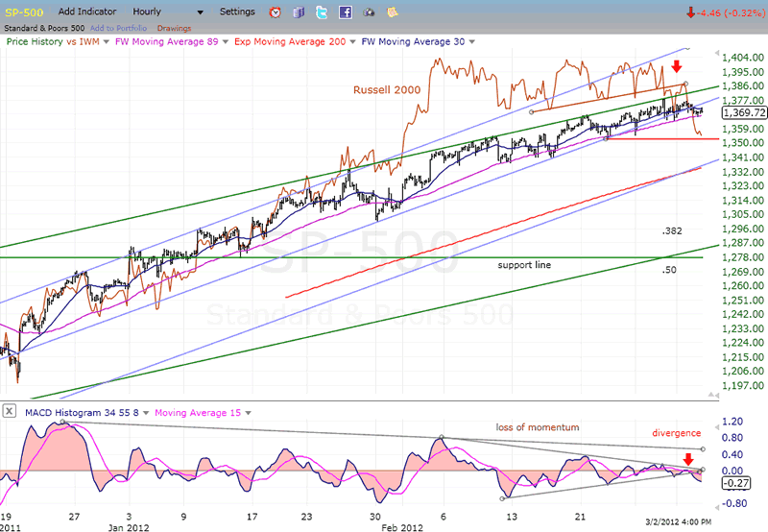This screenshot has width=768, height=532.
Task: Open the data tables icon in toolbar
Action: coord(299,12)
